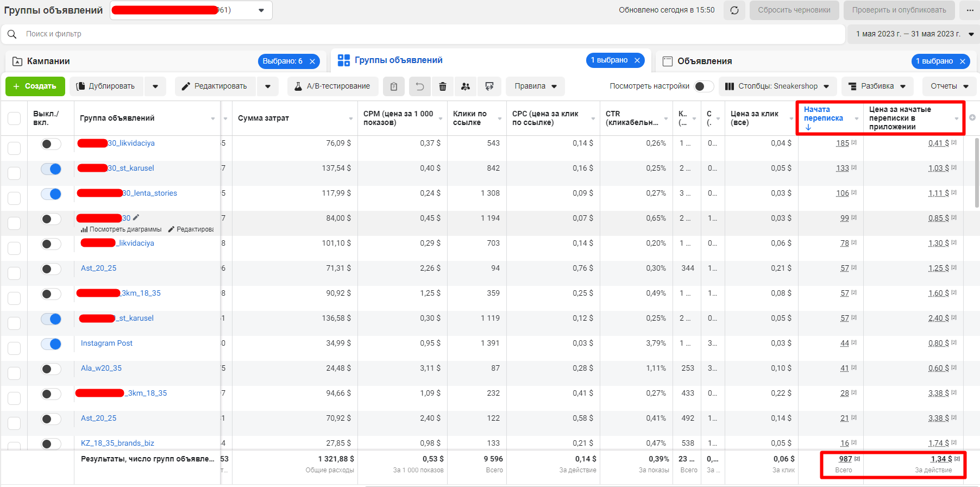
Task: Open the Ala_w20_35 ad set link
Action: 101,368
